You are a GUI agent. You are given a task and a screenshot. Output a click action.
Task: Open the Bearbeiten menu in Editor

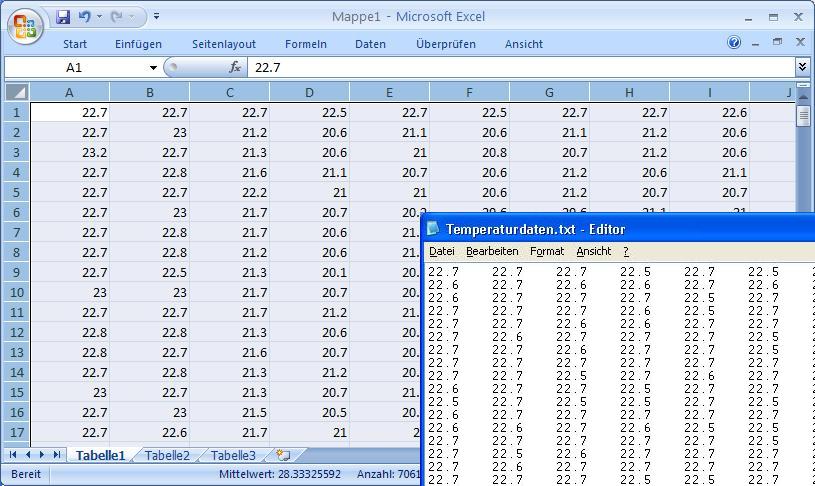pyautogui.click(x=492, y=251)
